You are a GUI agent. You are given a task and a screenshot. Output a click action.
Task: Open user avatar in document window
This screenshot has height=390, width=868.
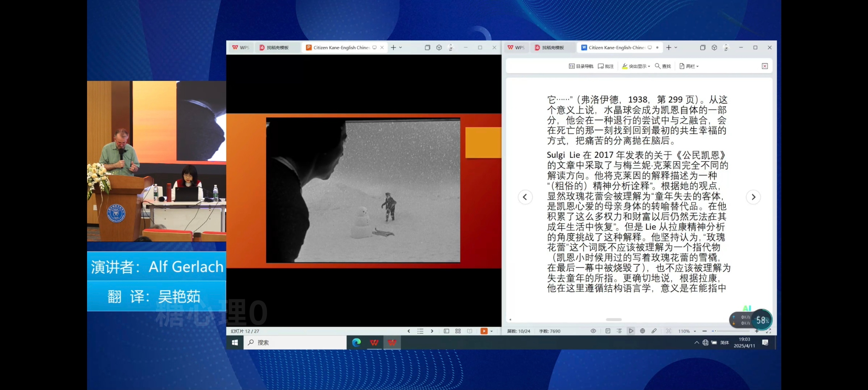[726, 47]
